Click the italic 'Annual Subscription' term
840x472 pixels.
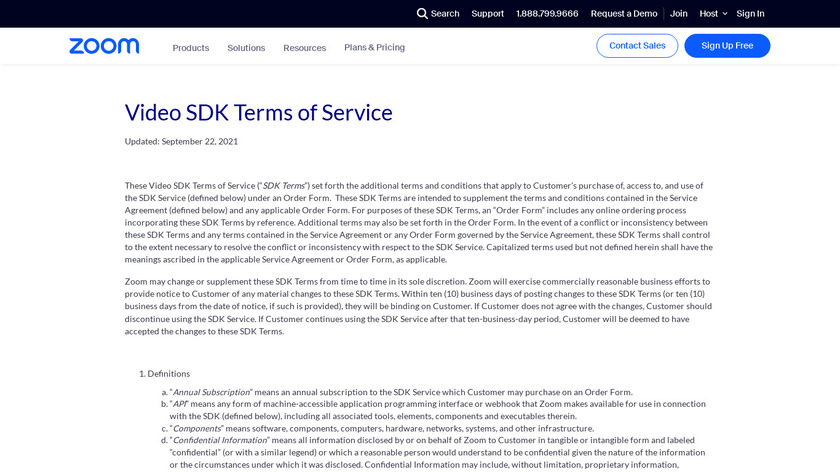tap(211, 392)
